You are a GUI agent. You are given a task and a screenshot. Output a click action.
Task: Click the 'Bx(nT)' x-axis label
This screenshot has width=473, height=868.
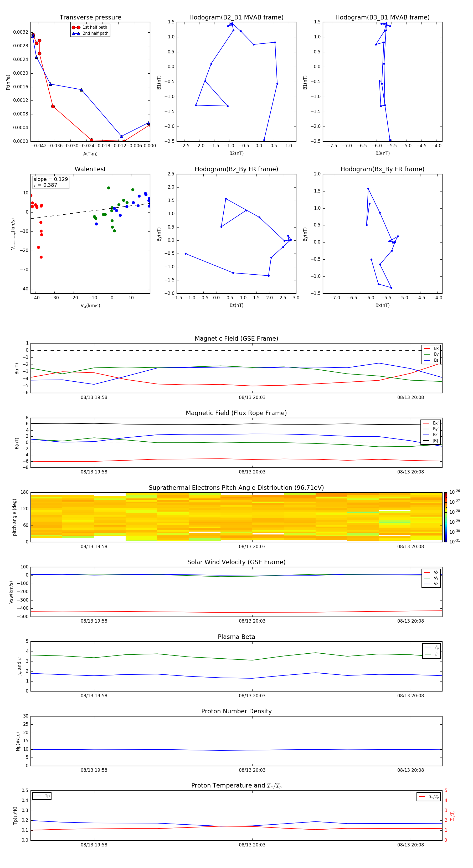(x=382, y=305)
